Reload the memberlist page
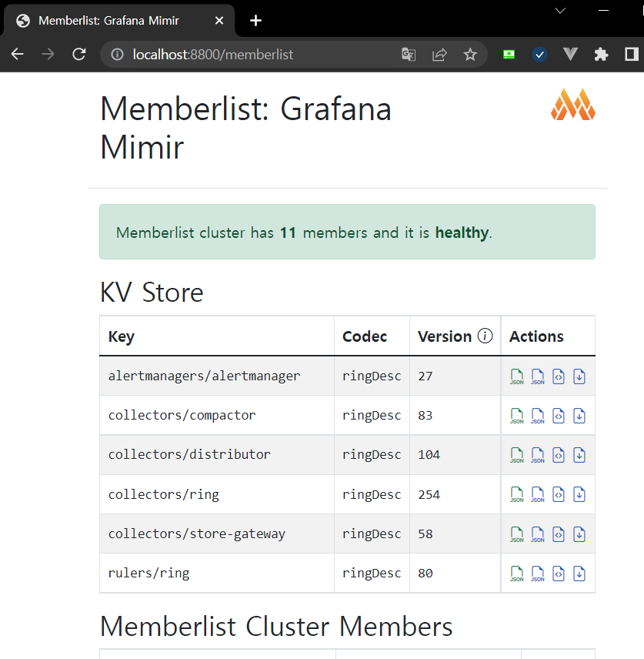Viewport: 644px width, 659px height. 79,55
